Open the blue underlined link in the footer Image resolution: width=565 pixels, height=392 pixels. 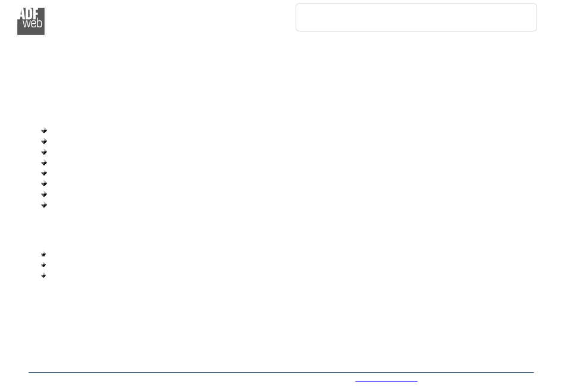(386, 381)
